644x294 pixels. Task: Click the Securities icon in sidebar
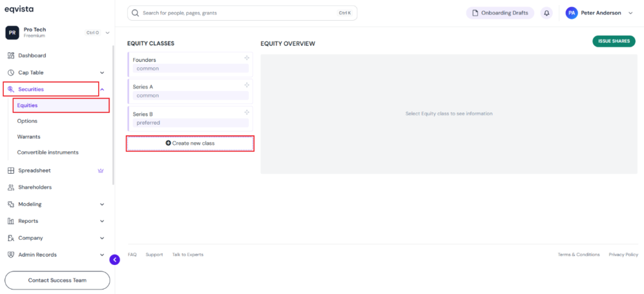click(x=11, y=89)
